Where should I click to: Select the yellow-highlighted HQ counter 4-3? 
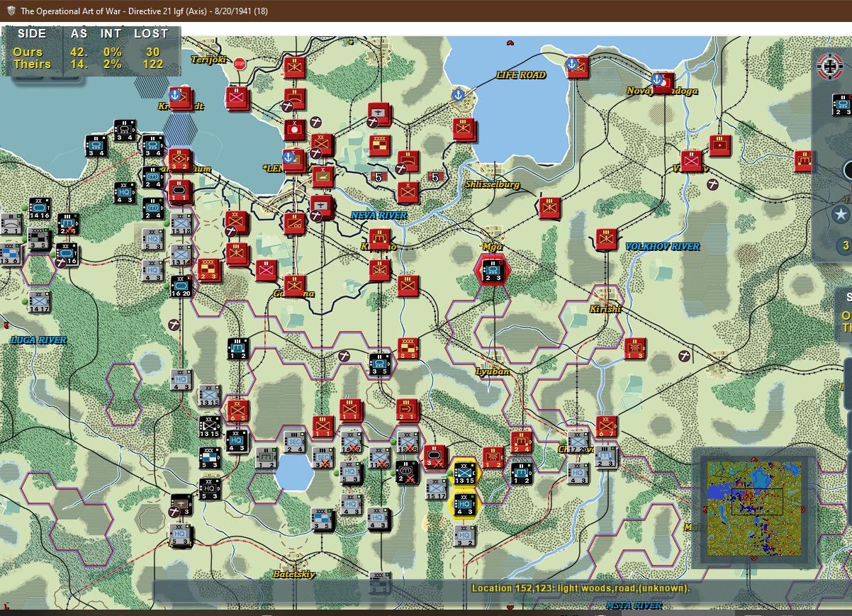[x=464, y=505]
